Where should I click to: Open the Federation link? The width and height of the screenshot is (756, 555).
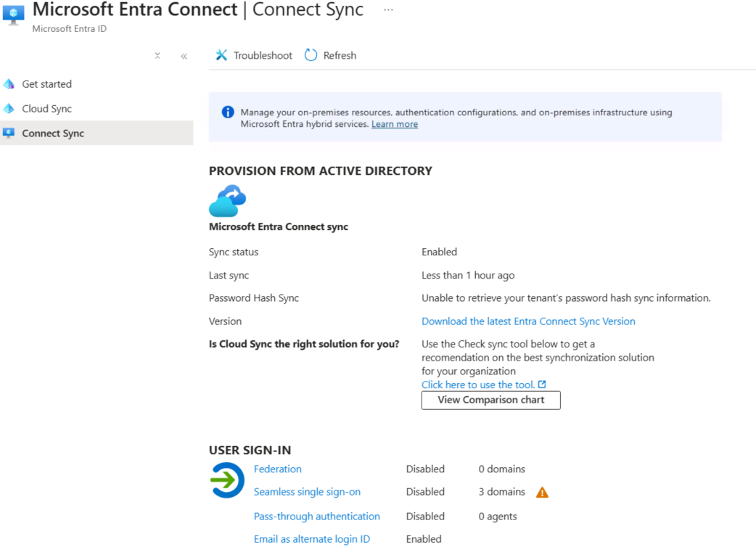[278, 469]
